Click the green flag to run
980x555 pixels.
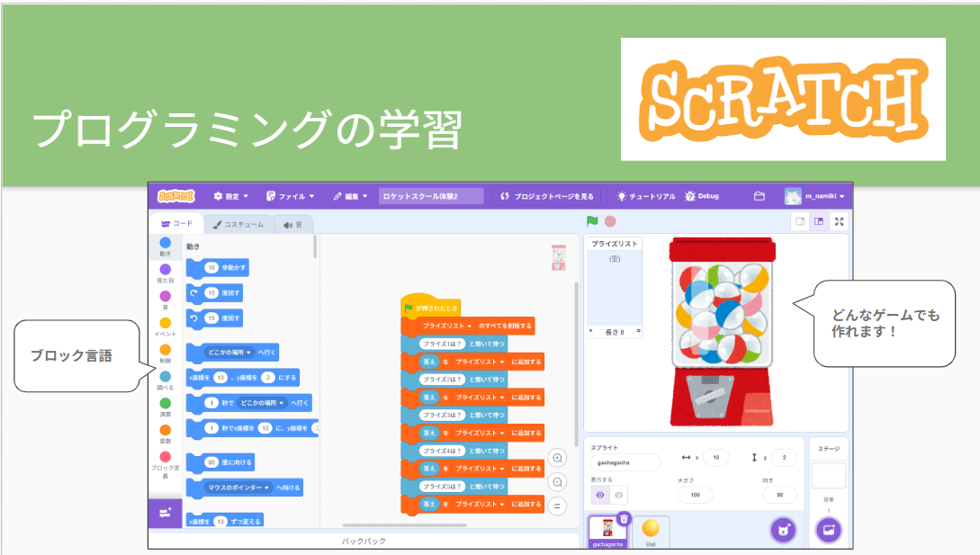592,221
